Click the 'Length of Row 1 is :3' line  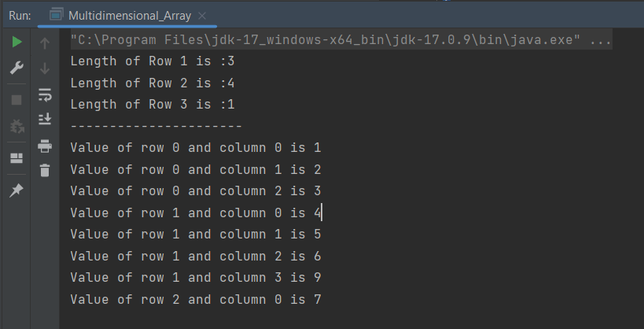coord(153,61)
